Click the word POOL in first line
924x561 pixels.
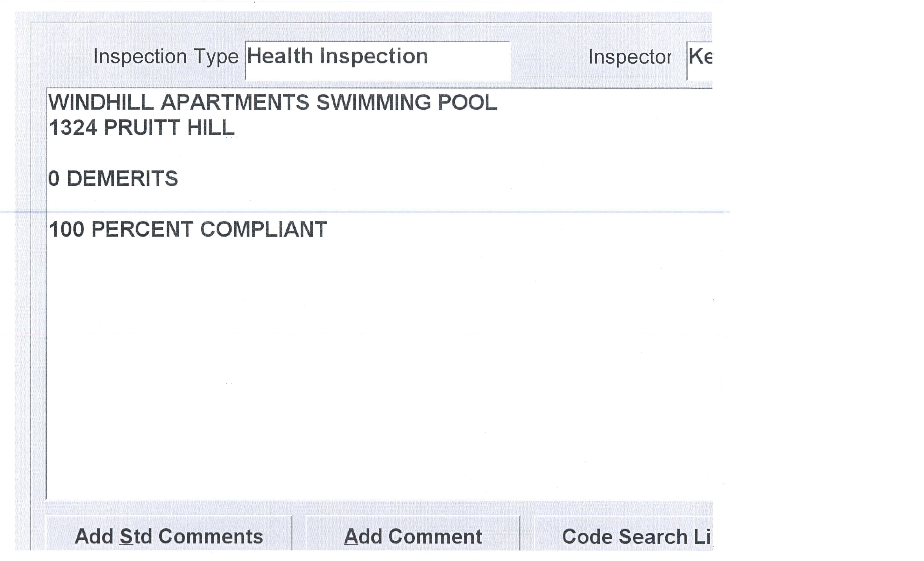(x=468, y=102)
